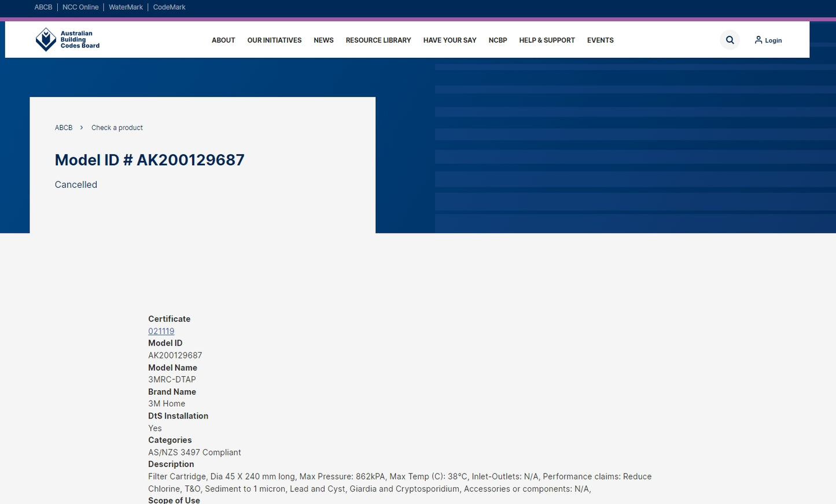The width and height of the screenshot is (836, 504).
Task: Click the Login text link
Action: coord(773,40)
